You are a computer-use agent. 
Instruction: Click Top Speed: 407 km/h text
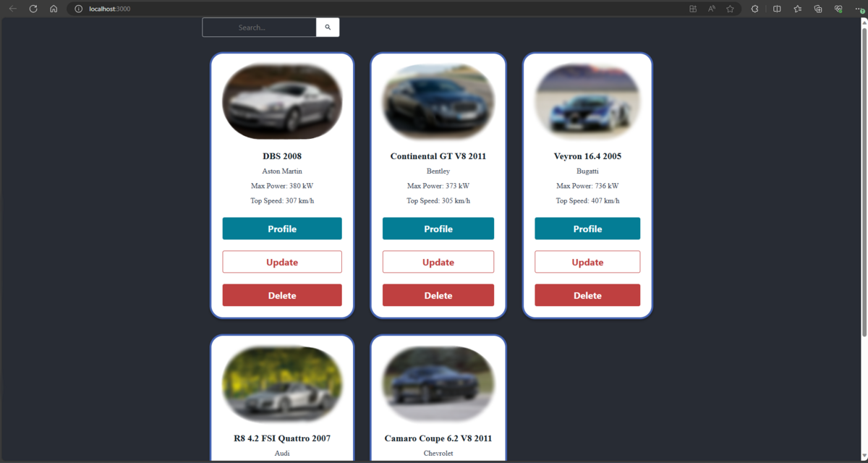coord(587,201)
